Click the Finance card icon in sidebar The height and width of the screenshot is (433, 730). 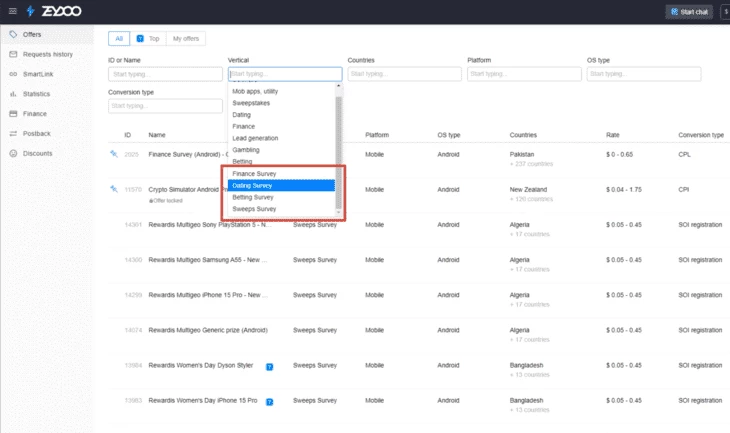point(13,114)
